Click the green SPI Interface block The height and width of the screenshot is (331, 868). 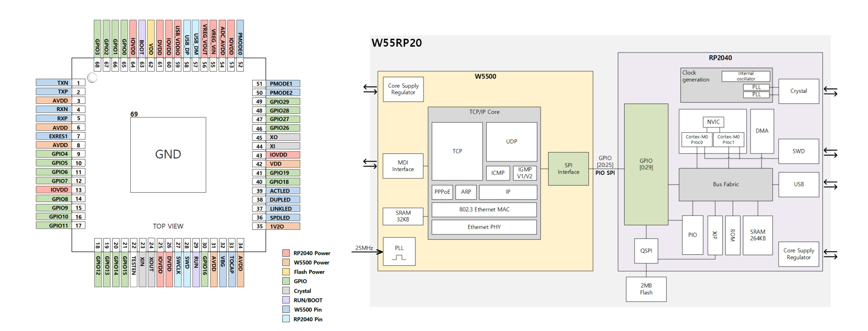[x=569, y=169]
